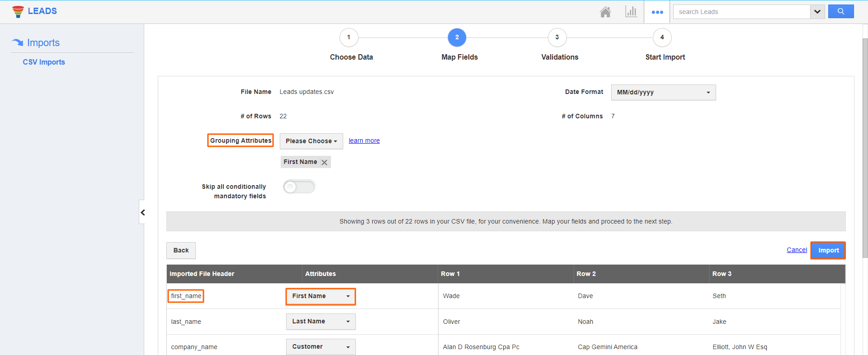Click the blue search magnifier button
Screen dimensions: 868x355
point(840,12)
